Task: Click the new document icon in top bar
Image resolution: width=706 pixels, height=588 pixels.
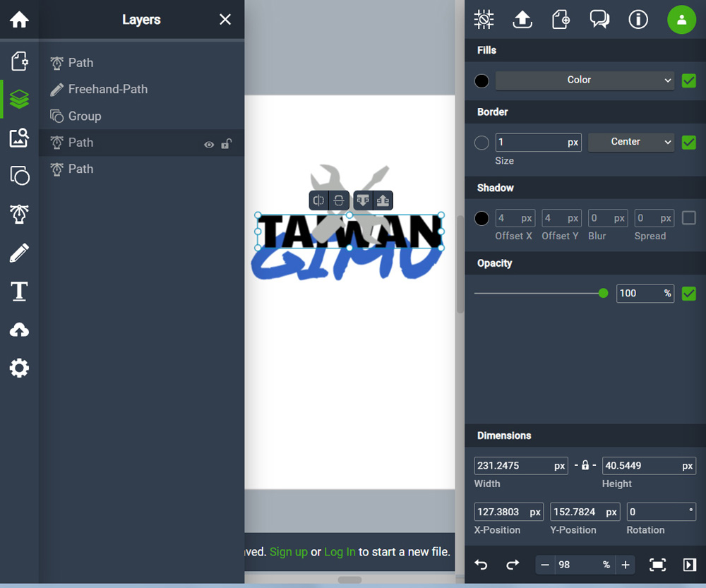Action: (x=561, y=19)
